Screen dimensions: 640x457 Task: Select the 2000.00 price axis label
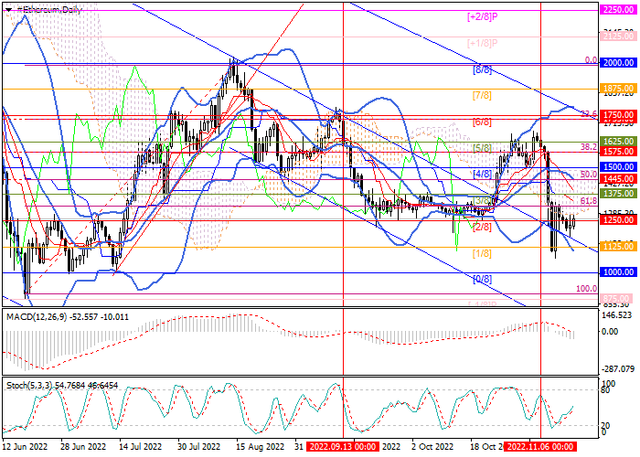tap(619, 62)
